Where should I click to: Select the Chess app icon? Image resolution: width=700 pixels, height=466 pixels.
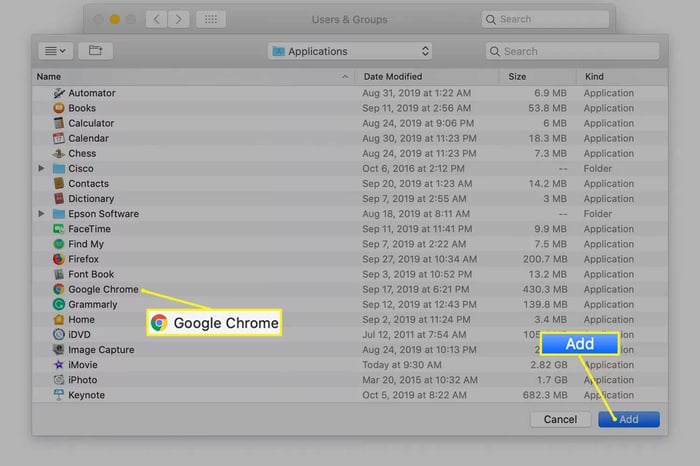tap(59, 154)
